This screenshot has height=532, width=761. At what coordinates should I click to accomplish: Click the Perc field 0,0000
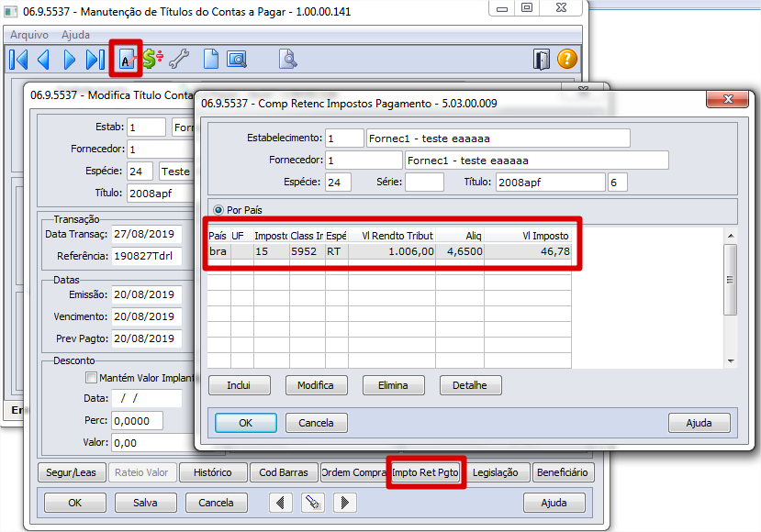(138, 421)
